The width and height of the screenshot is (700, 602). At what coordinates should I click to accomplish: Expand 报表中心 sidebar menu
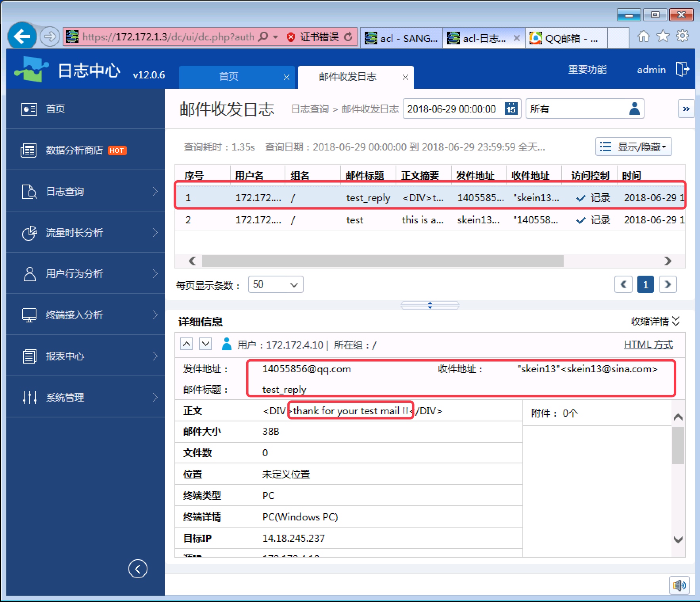[86, 356]
